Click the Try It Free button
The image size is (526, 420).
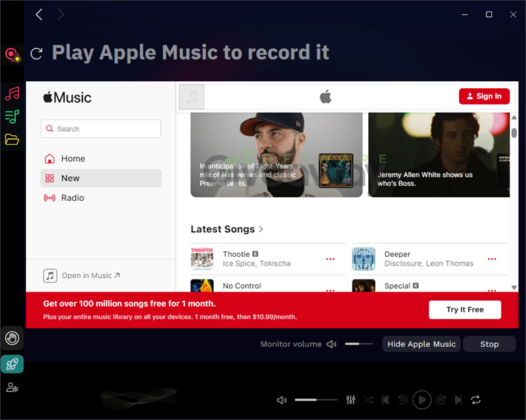coord(465,309)
